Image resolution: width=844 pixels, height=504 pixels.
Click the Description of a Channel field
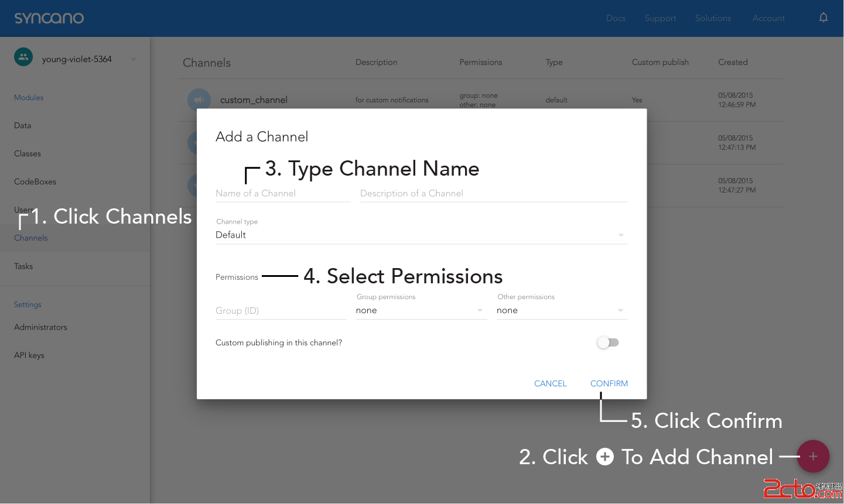pos(493,194)
